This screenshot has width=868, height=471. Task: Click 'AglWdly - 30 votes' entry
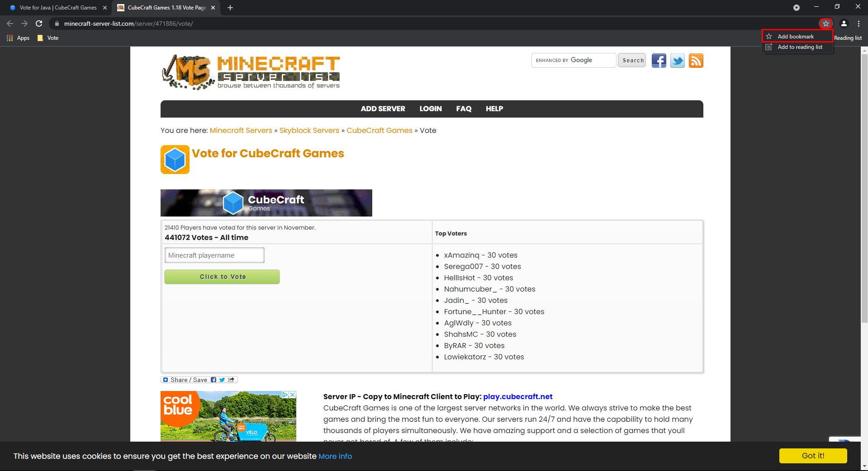(478, 323)
